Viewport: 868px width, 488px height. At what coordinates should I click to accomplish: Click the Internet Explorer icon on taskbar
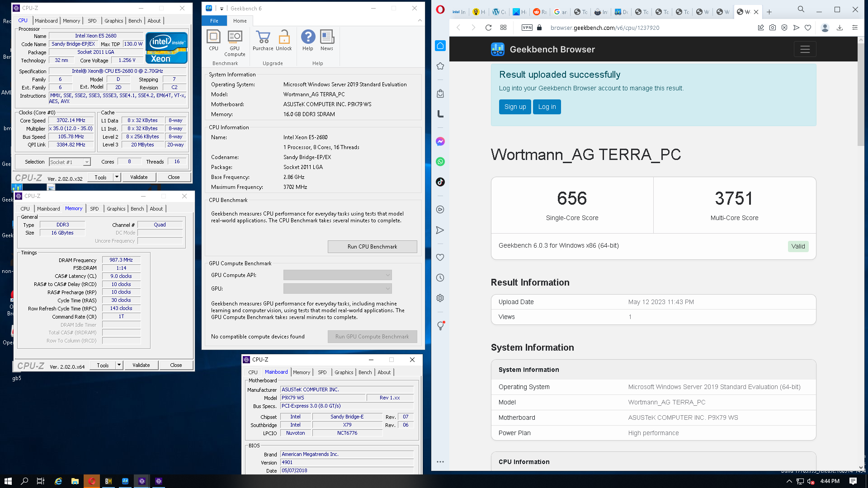pyautogui.click(x=58, y=481)
